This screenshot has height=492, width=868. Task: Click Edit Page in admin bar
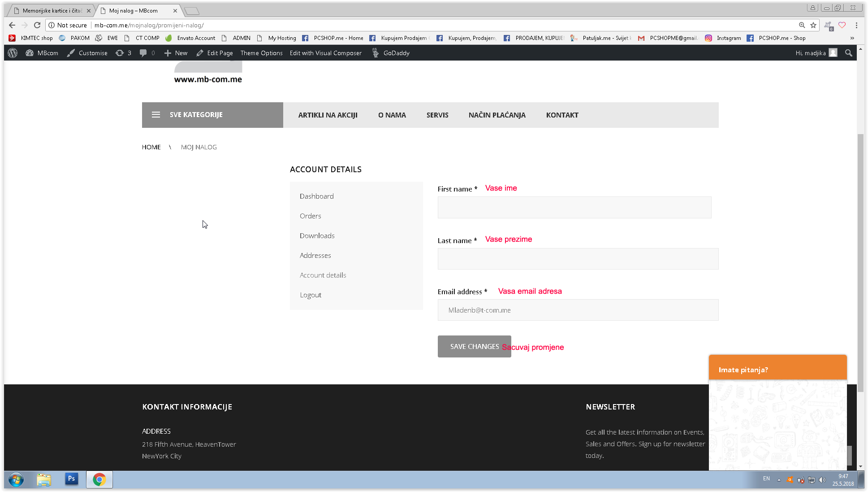point(215,53)
